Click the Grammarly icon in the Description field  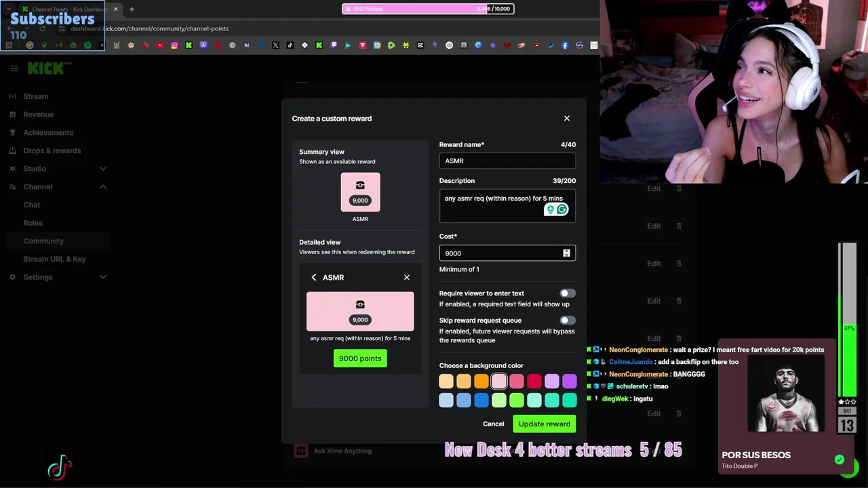pyautogui.click(x=561, y=209)
